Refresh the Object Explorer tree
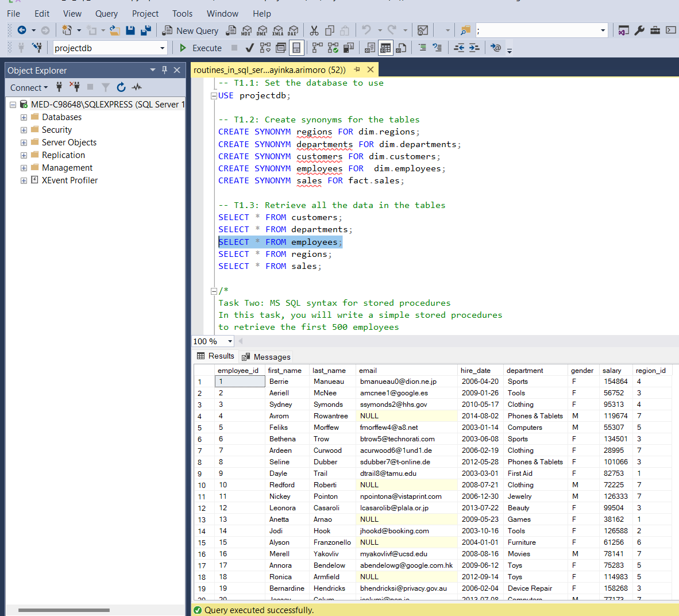Viewport: 679px width, 616px height. pos(121,87)
